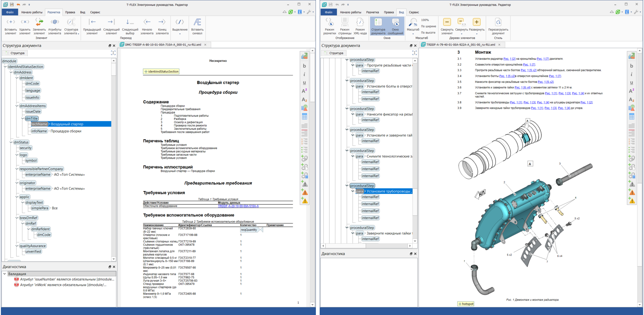The width and height of the screenshot is (644, 315).
Task: Jump to Конец элемента in left ribbon
Action: (x=162, y=26)
